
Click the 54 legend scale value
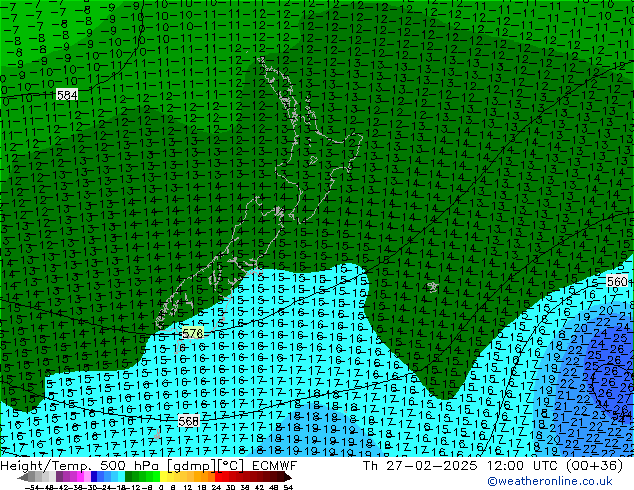pyautogui.click(x=288, y=487)
